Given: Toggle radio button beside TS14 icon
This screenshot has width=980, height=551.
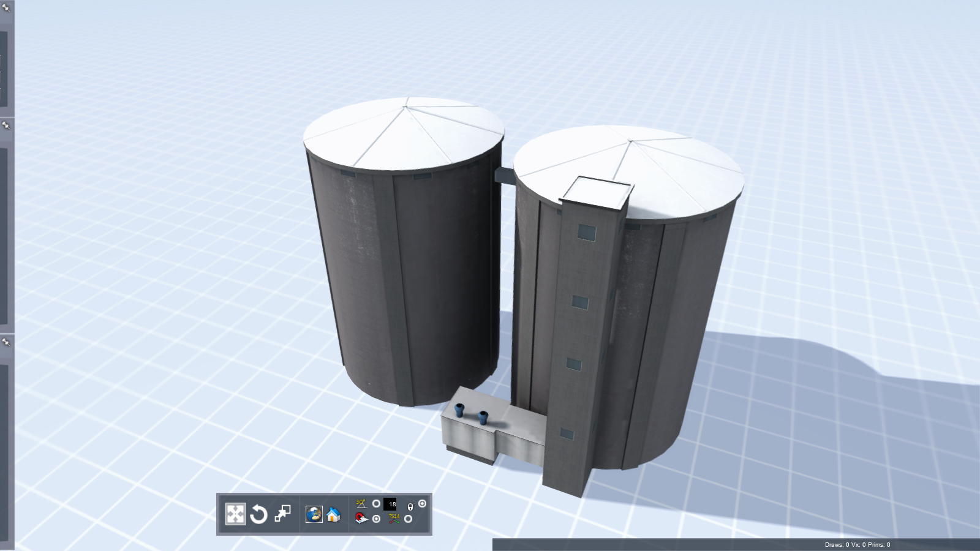Looking at the screenshot, I should click(408, 519).
